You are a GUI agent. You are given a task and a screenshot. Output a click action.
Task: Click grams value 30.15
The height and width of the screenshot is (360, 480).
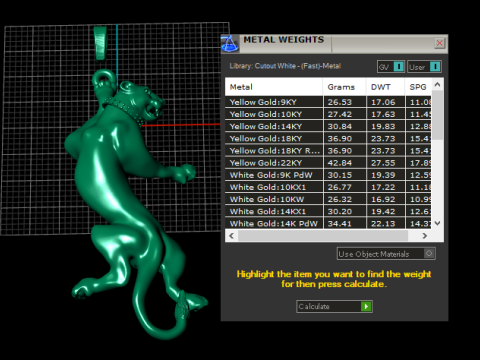pyautogui.click(x=339, y=175)
